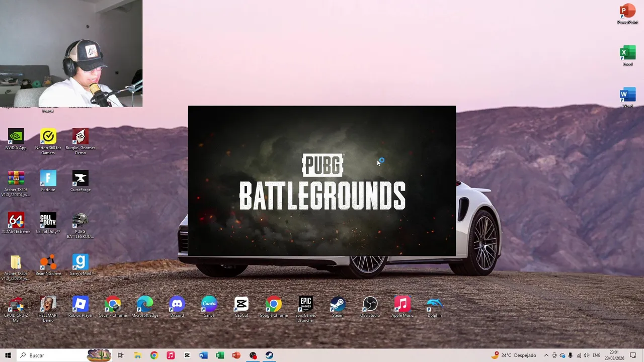Open CapCut from the taskbar
This screenshot has height=362, width=644.
[187, 355]
